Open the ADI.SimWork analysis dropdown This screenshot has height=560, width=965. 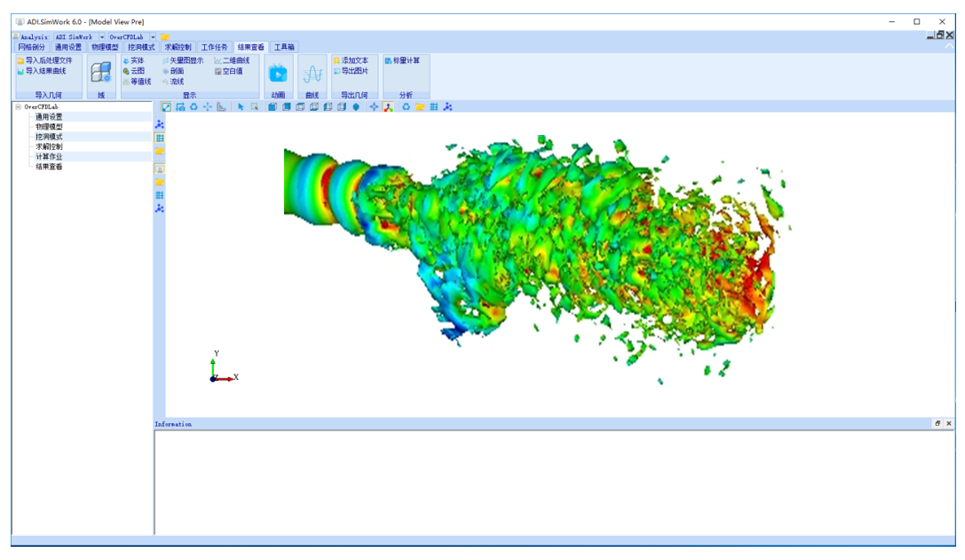point(102,37)
